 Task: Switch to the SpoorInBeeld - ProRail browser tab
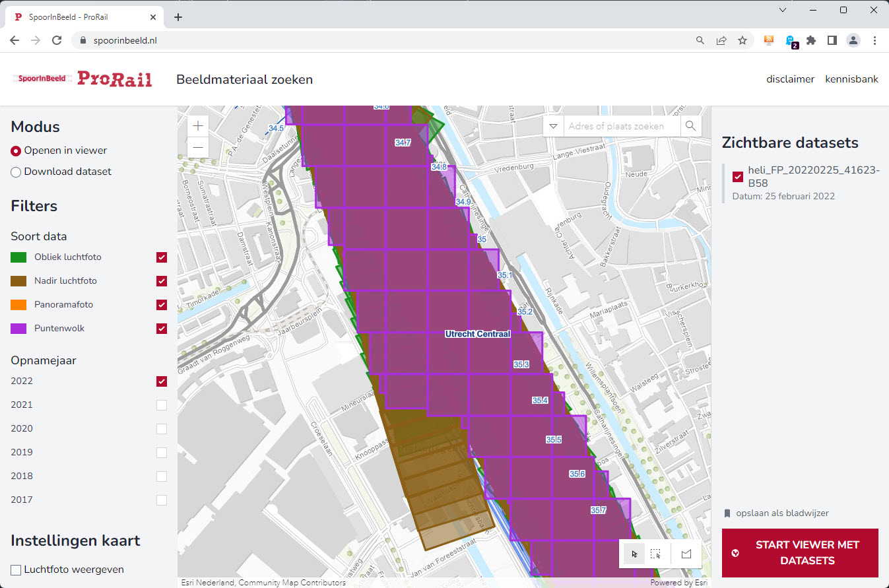tap(79, 16)
